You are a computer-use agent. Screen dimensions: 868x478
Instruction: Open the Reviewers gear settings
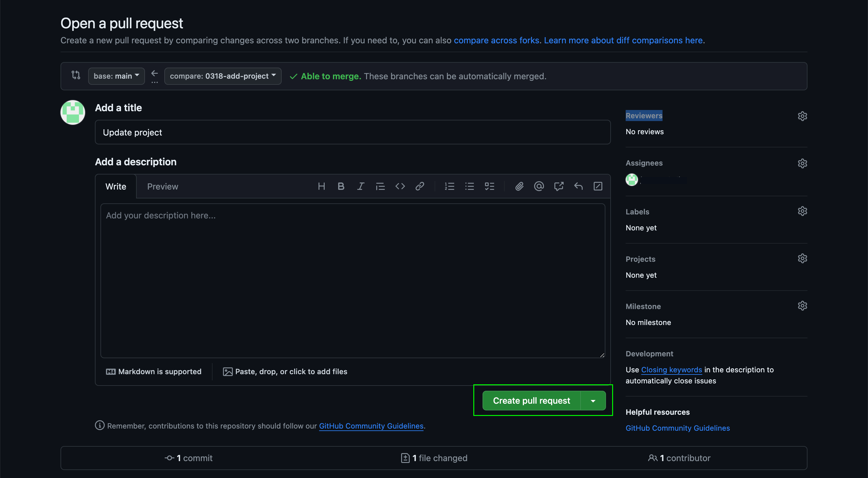tap(802, 116)
